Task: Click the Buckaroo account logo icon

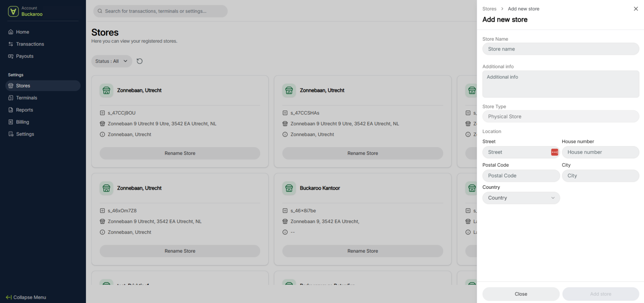Action: (13, 11)
